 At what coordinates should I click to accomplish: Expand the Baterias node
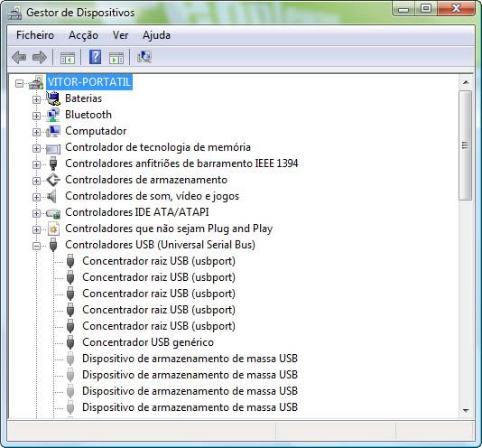pyautogui.click(x=36, y=99)
